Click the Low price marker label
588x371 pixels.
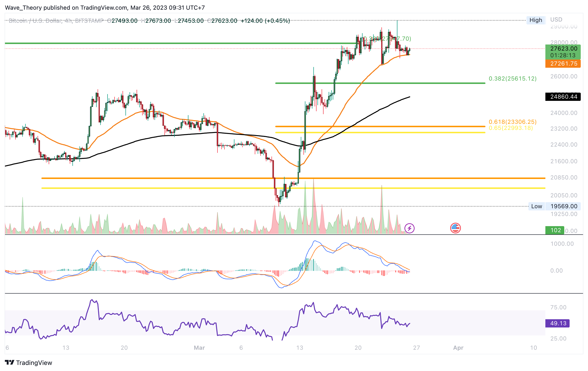(x=536, y=206)
